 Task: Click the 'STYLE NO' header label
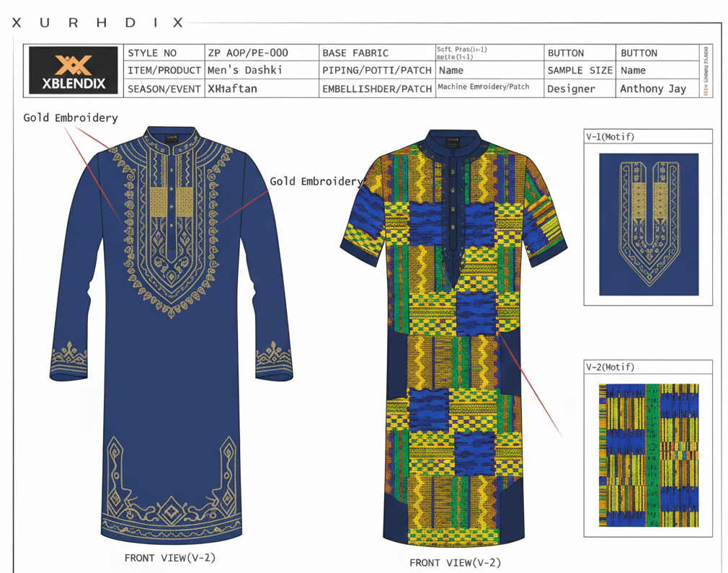pyautogui.click(x=152, y=53)
